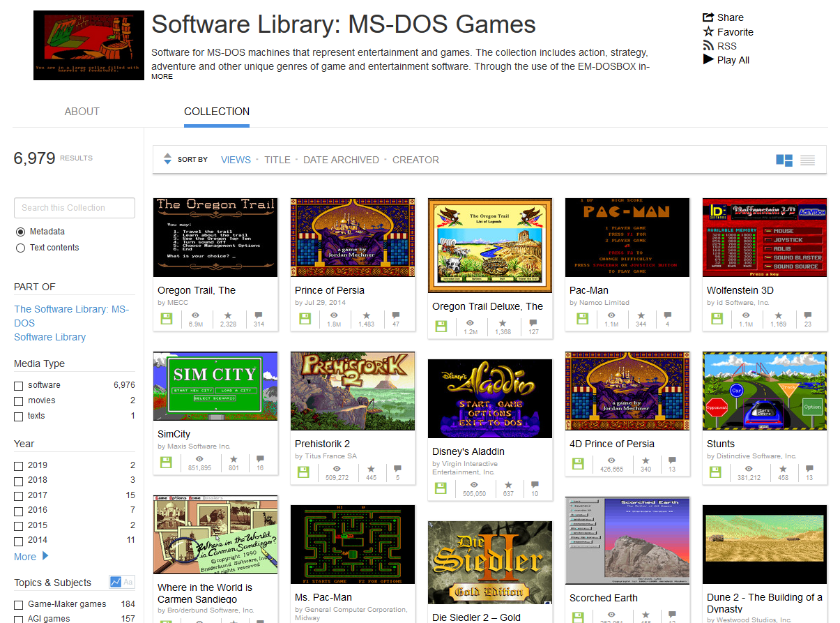Screen dimensions: 840x623
Task: Check the 2019 year checkbox
Action: tap(19, 466)
